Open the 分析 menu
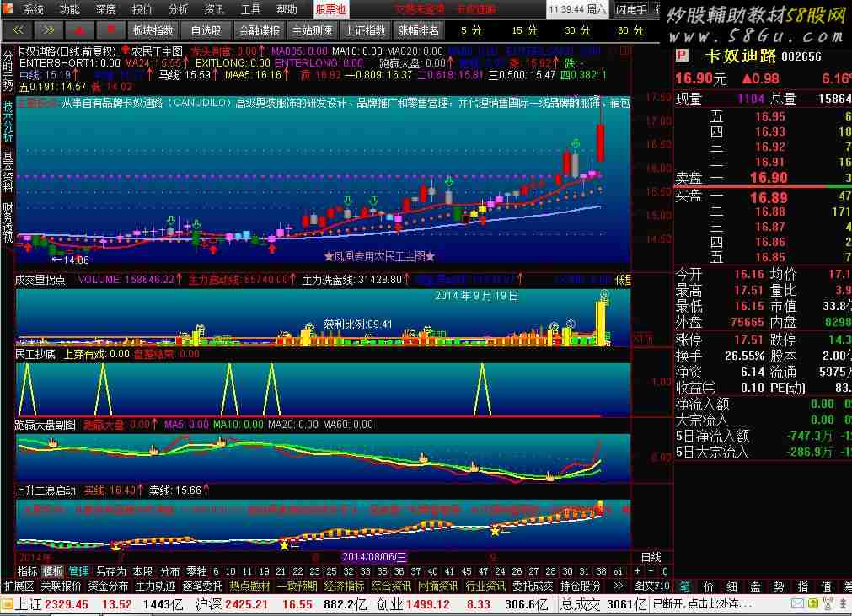Screen dimensions: 852x616 point(178,9)
